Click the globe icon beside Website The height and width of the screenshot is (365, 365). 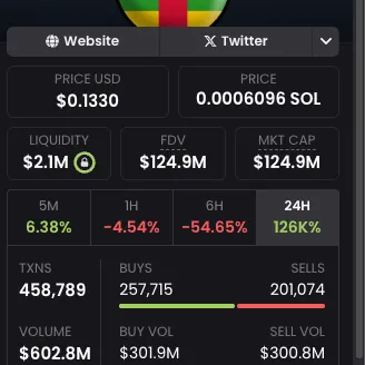[x=52, y=41]
